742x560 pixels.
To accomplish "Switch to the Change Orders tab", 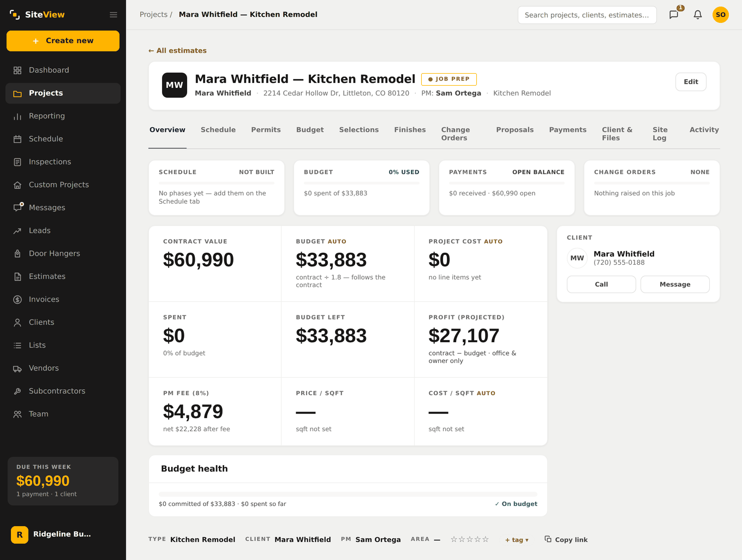I will 456,134.
